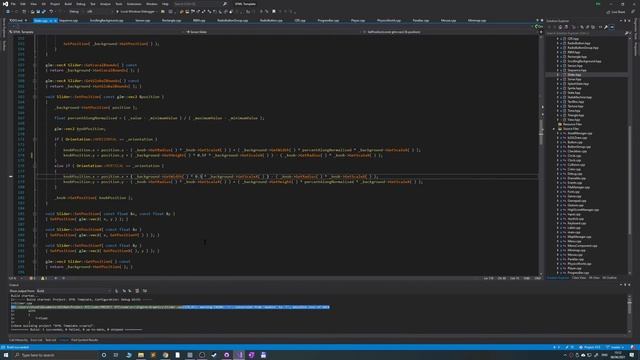Open the Class View tab

(579, 278)
